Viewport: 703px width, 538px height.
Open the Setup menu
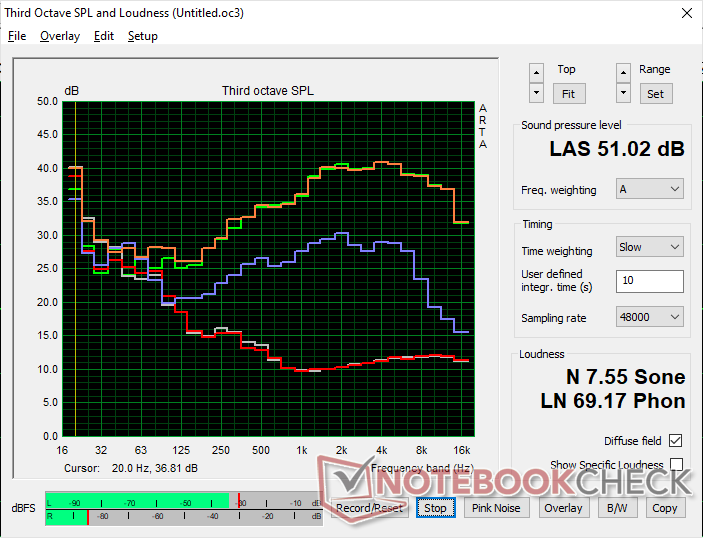click(x=142, y=36)
